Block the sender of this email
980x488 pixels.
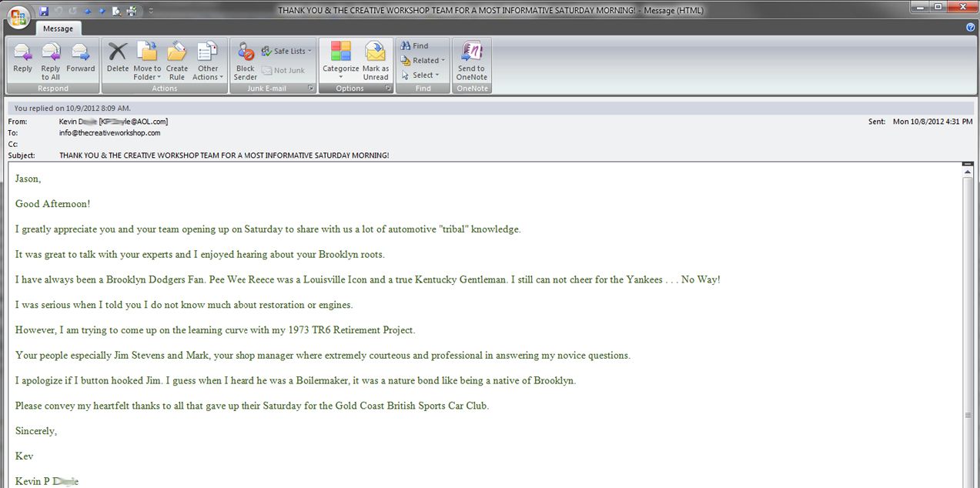pyautogui.click(x=246, y=58)
